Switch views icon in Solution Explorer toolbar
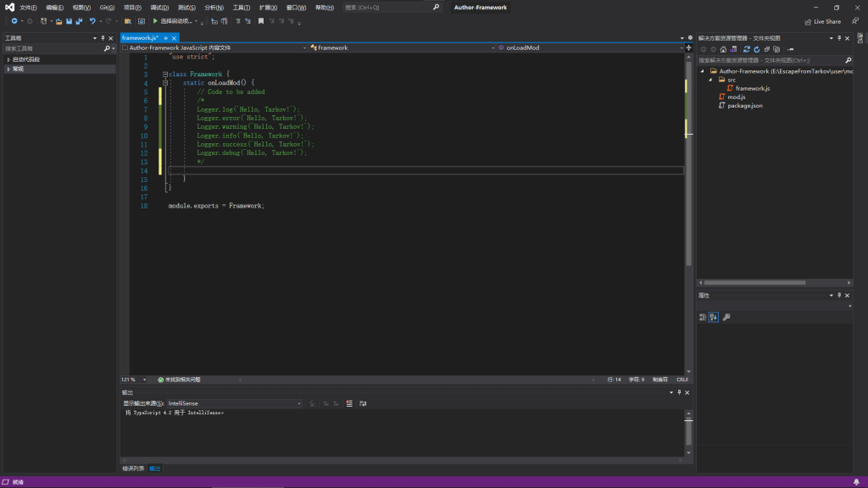Viewport: 868px width, 488px height. [733, 49]
